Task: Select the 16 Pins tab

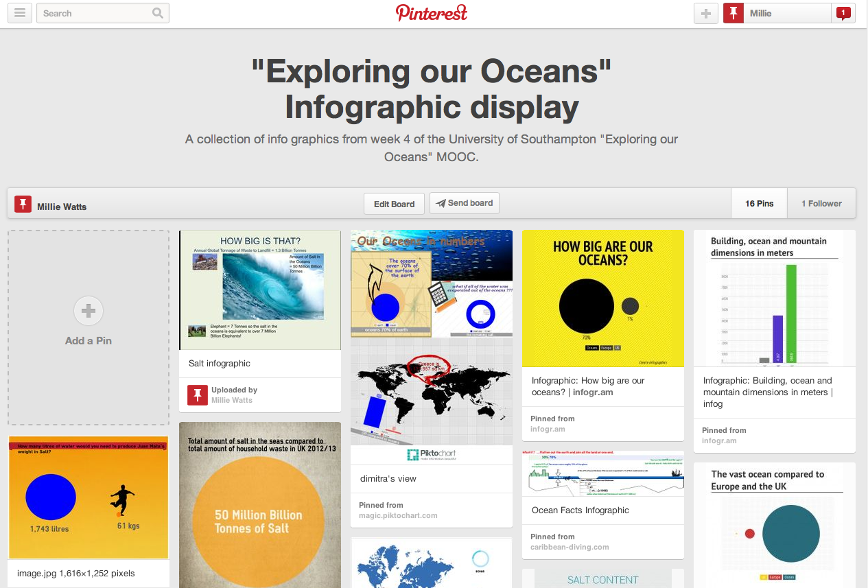Action: [759, 203]
